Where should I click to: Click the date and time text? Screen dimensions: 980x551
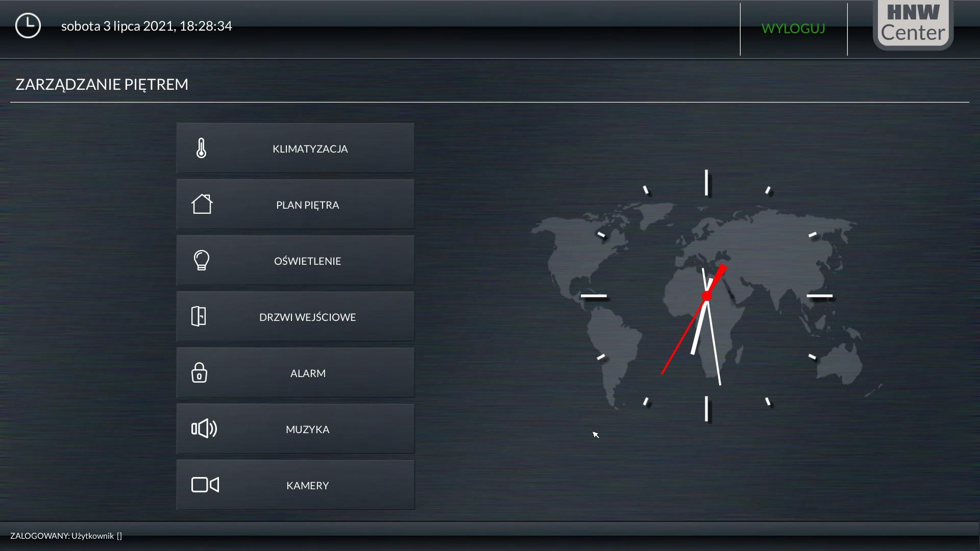tap(146, 26)
